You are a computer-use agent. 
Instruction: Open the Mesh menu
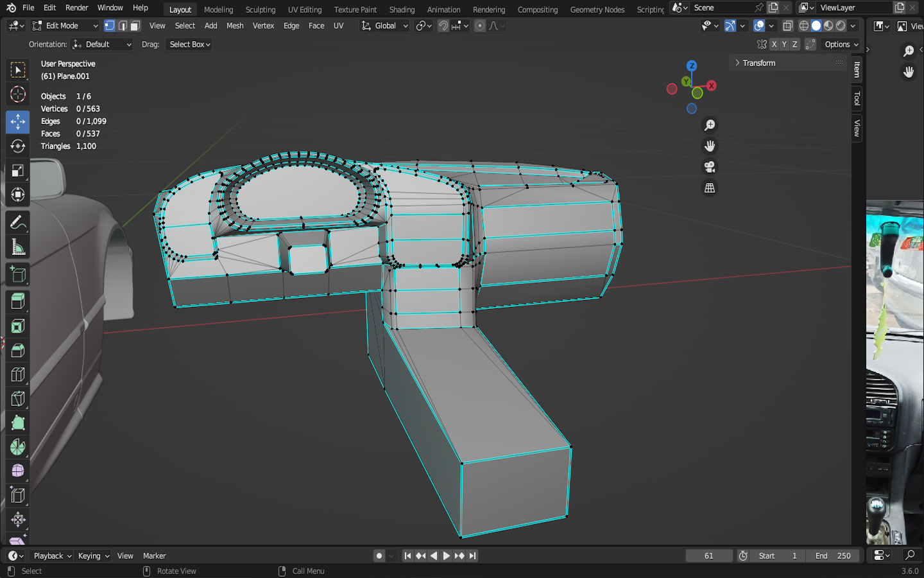pos(235,26)
